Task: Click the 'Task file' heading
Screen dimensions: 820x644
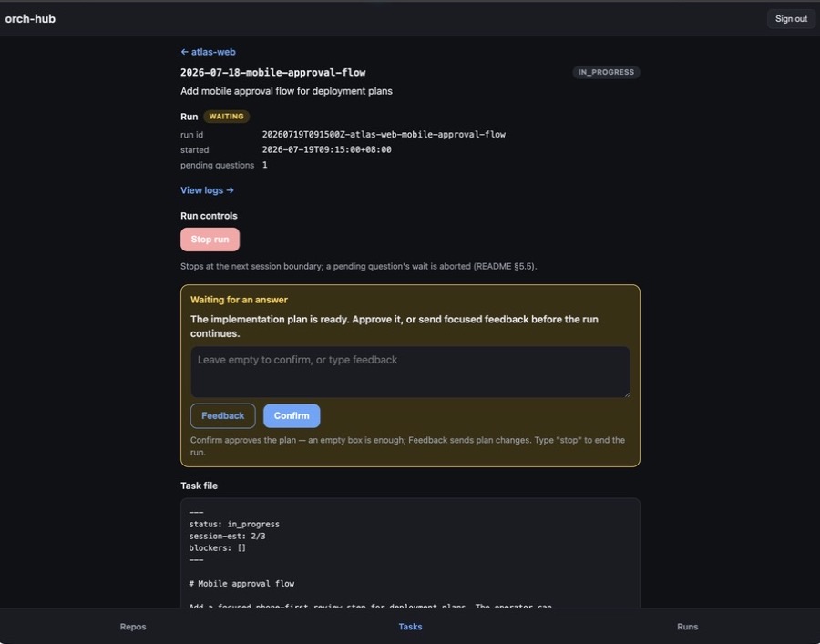Action: tap(199, 486)
